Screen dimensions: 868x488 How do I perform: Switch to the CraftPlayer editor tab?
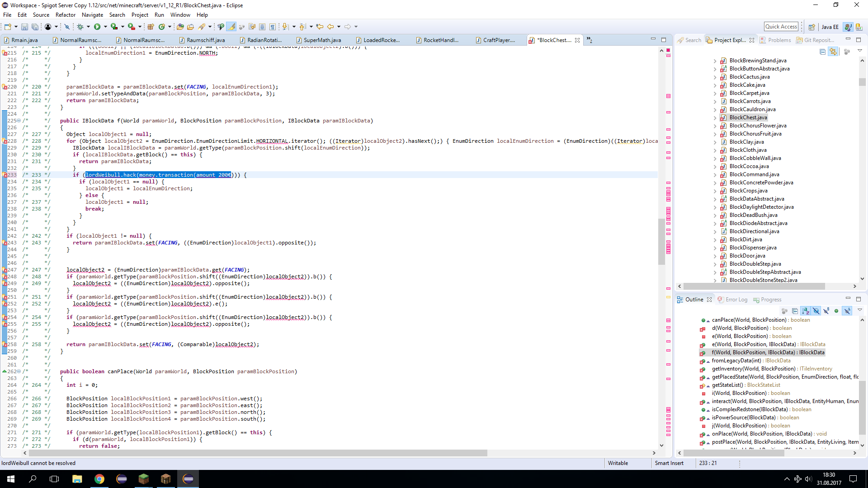point(498,40)
